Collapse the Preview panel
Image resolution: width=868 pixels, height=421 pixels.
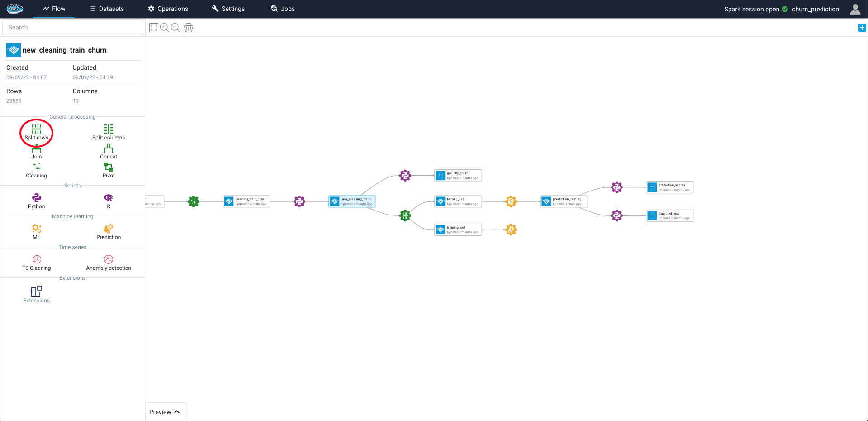pyautogui.click(x=165, y=411)
